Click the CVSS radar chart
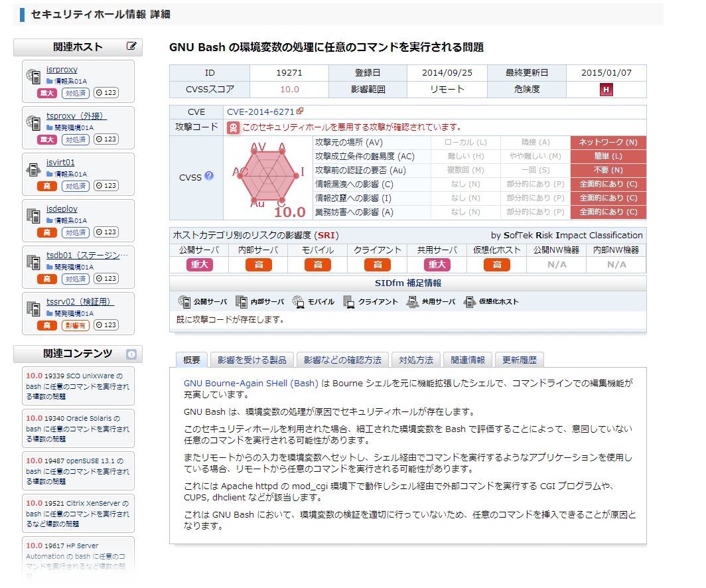706x588 pixels. (268, 176)
